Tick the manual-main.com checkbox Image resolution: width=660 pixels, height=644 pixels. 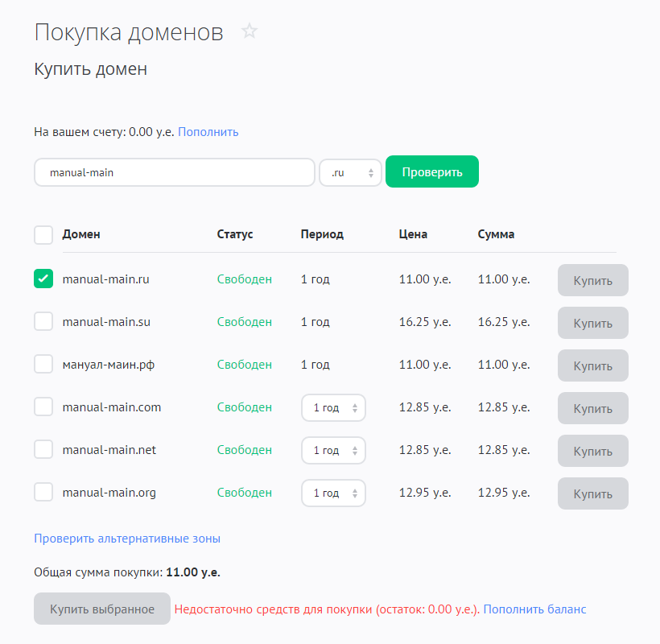tap(43, 407)
